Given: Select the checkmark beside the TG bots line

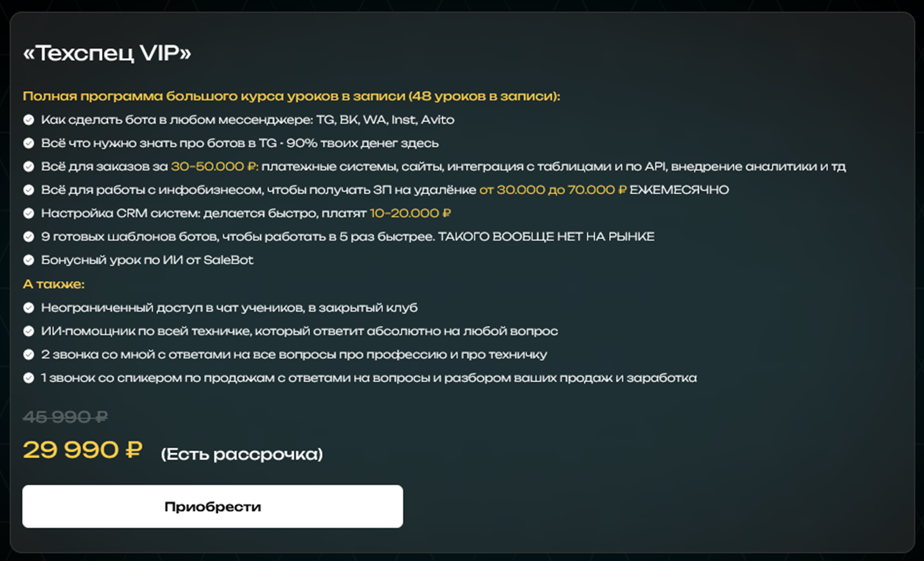Looking at the screenshot, I should pyautogui.click(x=29, y=143).
